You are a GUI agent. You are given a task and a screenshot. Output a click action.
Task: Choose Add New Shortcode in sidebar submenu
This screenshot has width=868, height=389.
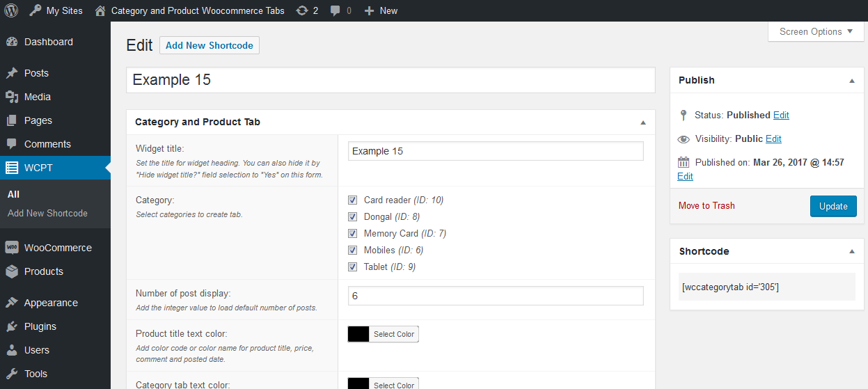click(47, 213)
